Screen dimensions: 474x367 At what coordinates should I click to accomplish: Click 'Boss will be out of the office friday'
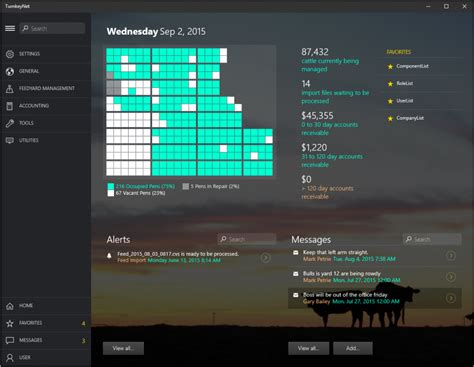345,295
